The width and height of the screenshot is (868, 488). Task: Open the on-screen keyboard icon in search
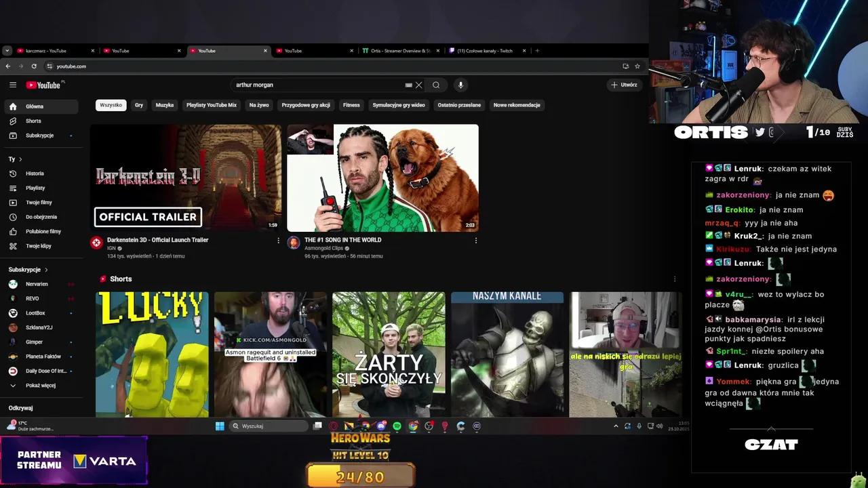(408, 85)
